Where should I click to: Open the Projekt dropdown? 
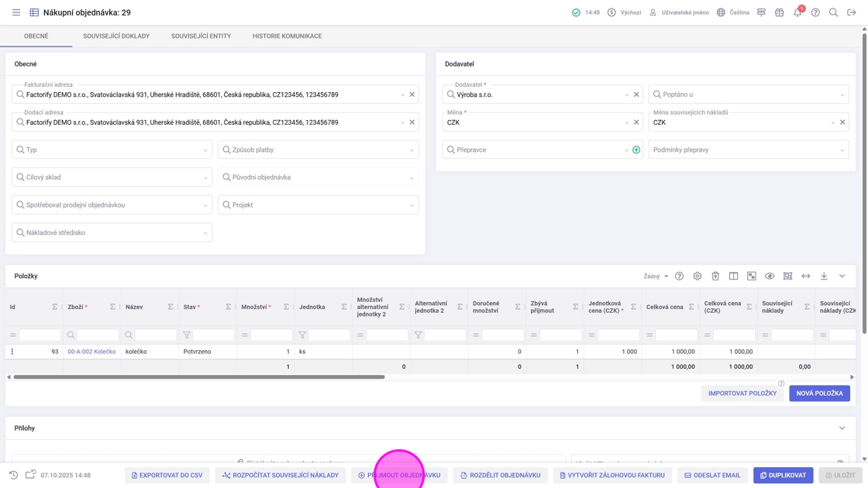tap(319, 204)
